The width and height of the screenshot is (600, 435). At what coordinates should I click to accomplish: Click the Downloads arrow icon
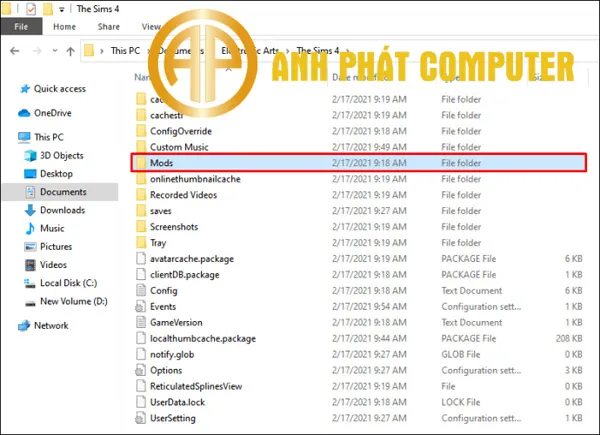coord(30,210)
